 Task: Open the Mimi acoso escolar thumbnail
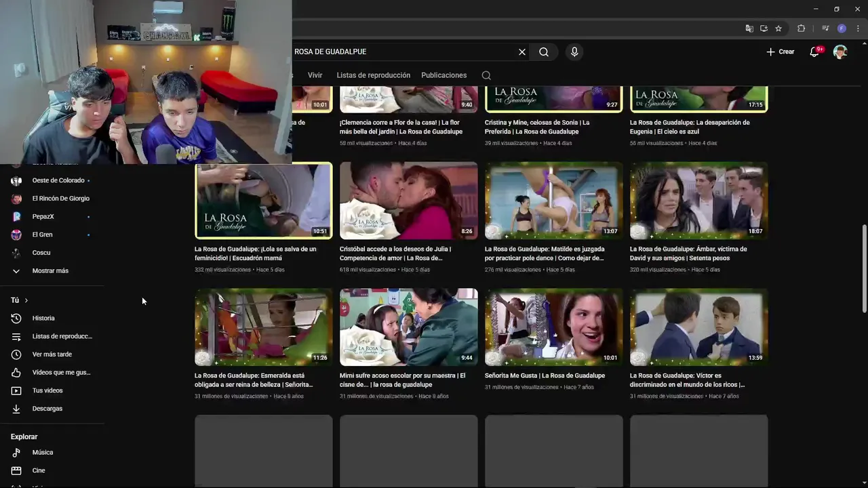pyautogui.click(x=409, y=327)
